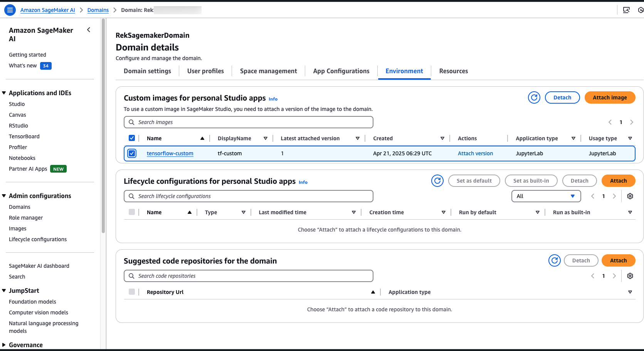Click the Attach image button
Screen dimensions: 644x351
point(610,97)
